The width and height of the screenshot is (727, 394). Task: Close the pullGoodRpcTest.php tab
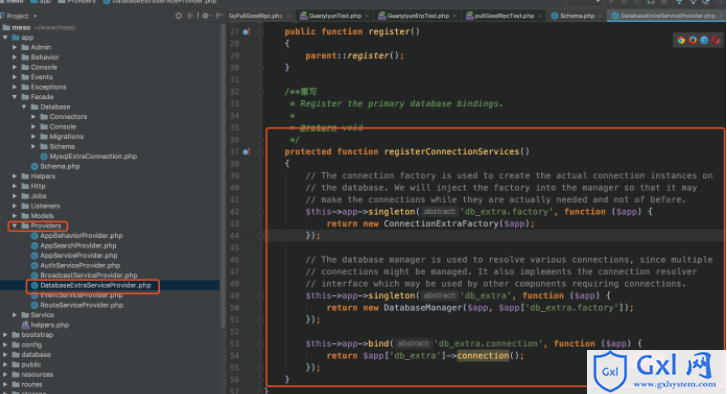click(x=540, y=16)
